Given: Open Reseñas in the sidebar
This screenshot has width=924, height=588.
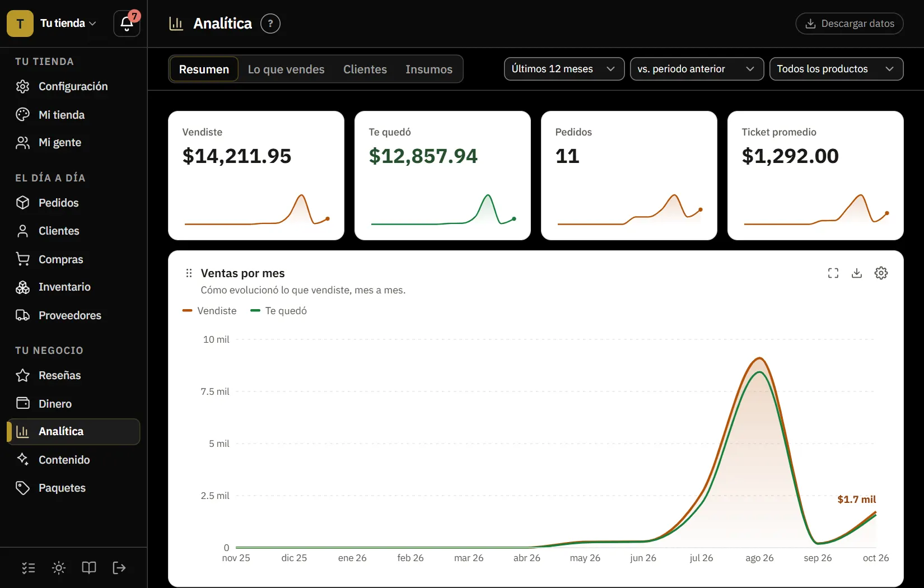Looking at the screenshot, I should point(73,375).
